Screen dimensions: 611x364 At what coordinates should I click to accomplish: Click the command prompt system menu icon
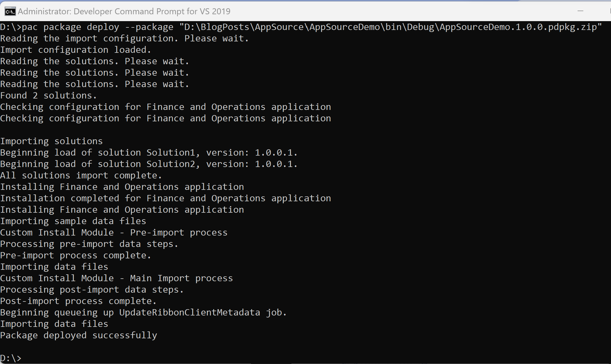[10, 11]
